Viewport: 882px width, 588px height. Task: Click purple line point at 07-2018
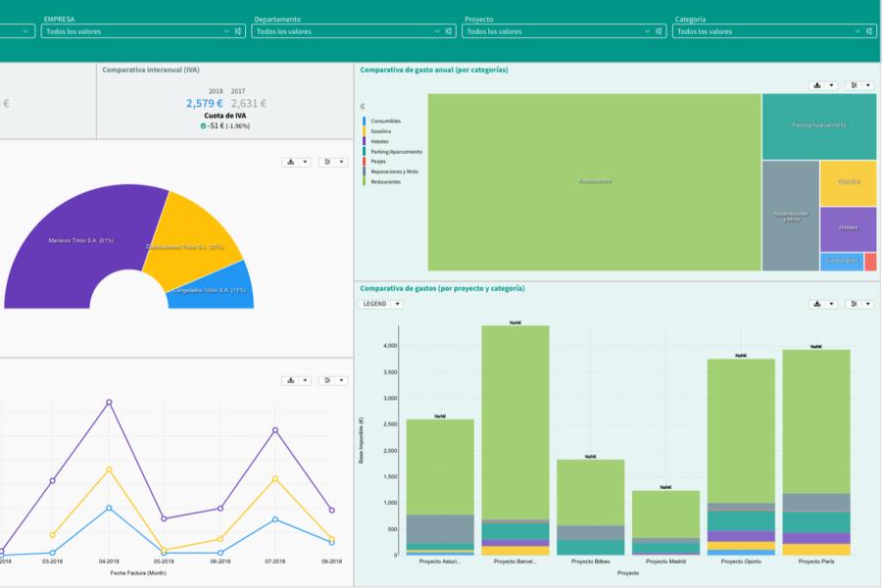[275, 430]
